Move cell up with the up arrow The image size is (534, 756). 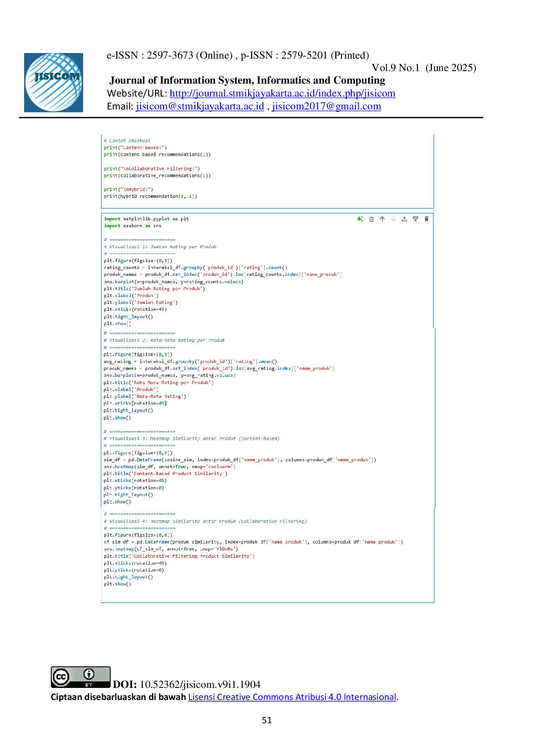pyautogui.click(x=382, y=219)
